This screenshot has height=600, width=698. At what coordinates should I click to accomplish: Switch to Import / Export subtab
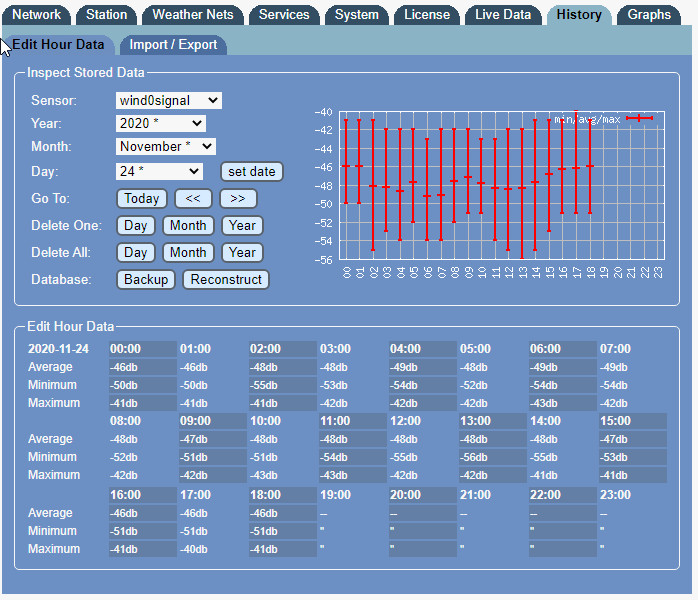(173, 45)
